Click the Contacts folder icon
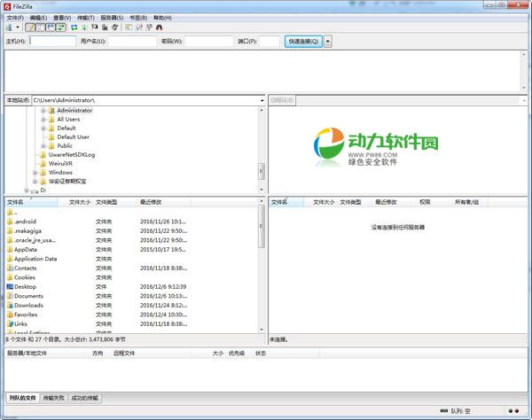The width and height of the screenshot is (532, 420). click(10, 268)
